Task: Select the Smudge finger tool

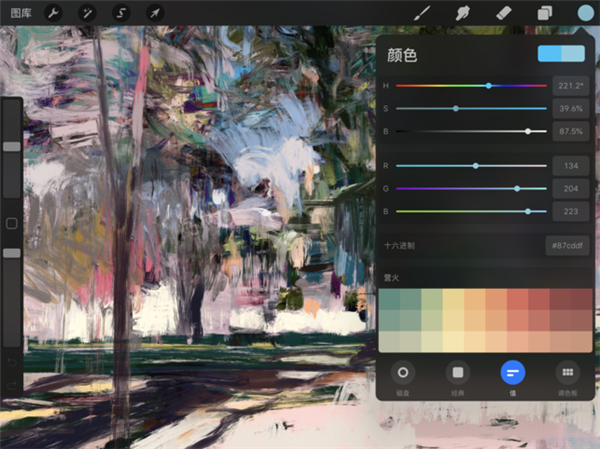Action: point(463,13)
